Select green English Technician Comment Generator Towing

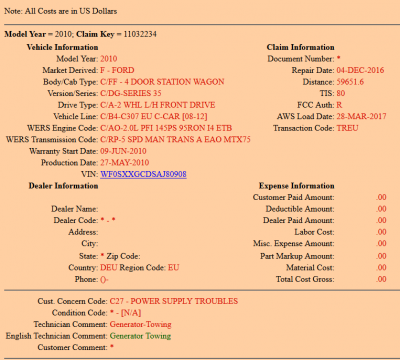[140, 336]
